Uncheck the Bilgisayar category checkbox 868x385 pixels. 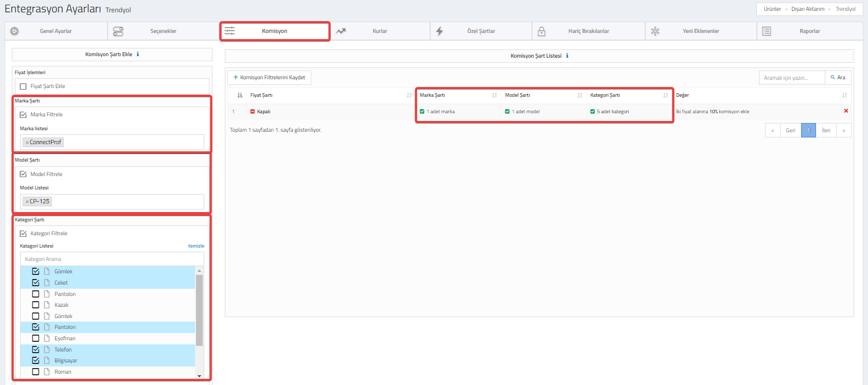pyautogui.click(x=36, y=360)
